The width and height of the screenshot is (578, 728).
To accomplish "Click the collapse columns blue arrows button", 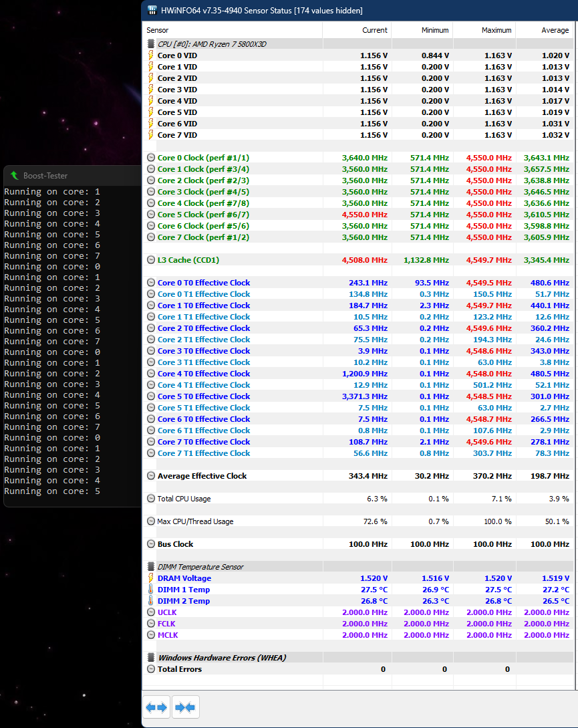I will [x=185, y=707].
